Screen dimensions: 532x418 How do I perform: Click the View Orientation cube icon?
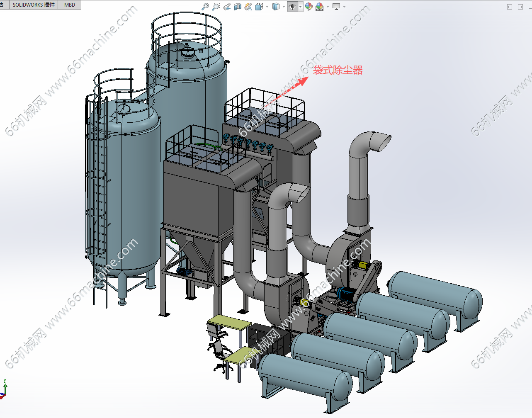(x=260, y=7)
